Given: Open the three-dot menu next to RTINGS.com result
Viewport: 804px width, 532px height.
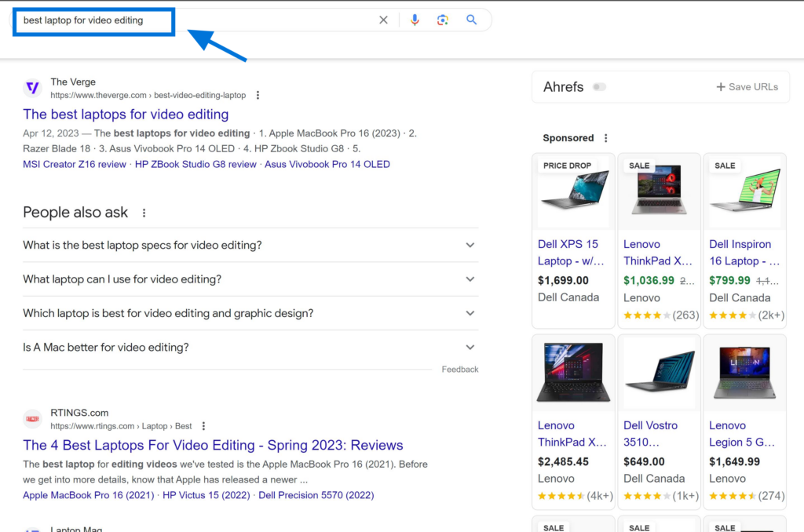Looking at the screenshot, I should (203, 425).
